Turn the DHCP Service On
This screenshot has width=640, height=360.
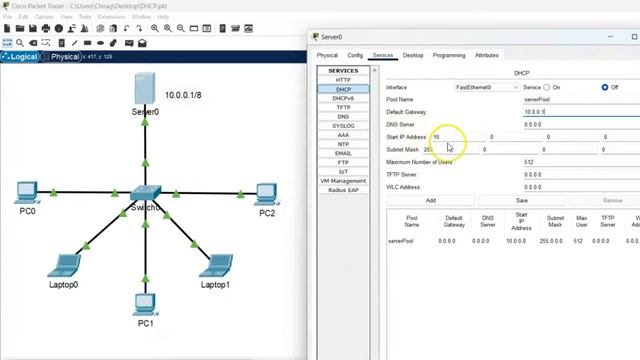pos(547,87)
